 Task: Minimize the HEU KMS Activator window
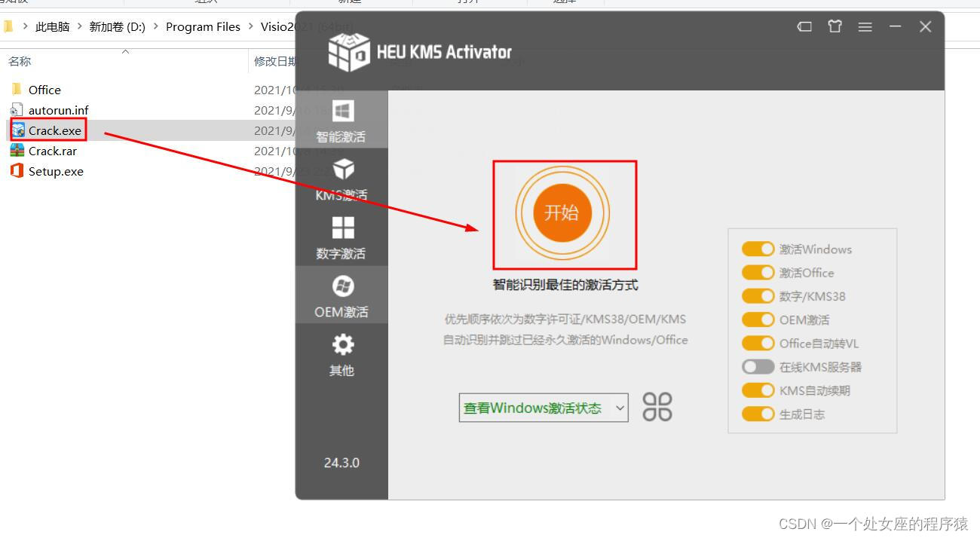tap(895, 27)
